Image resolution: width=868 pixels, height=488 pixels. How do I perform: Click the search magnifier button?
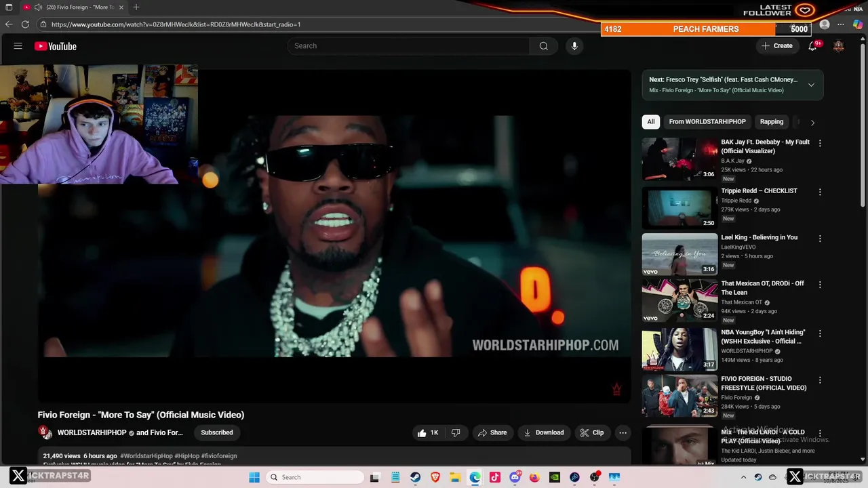click(543, 46)
